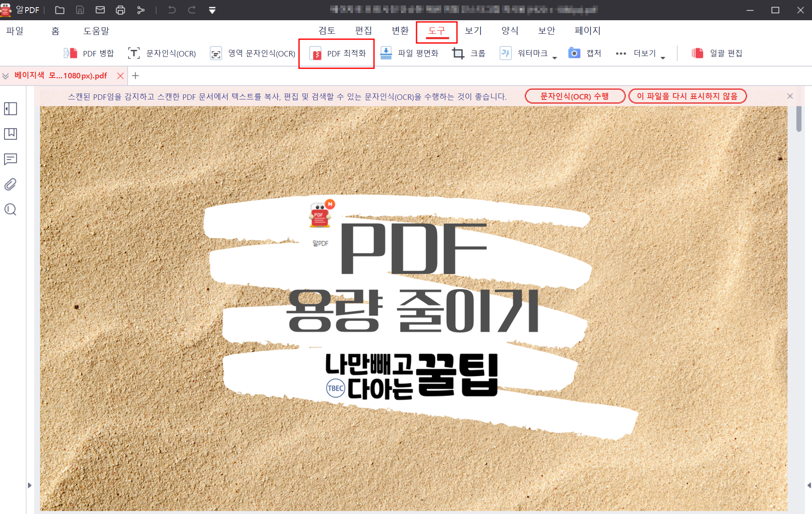Click the vertical scrollbar thumb
Viewport: 812px width, 514px height.
click(x=799, y=119)
